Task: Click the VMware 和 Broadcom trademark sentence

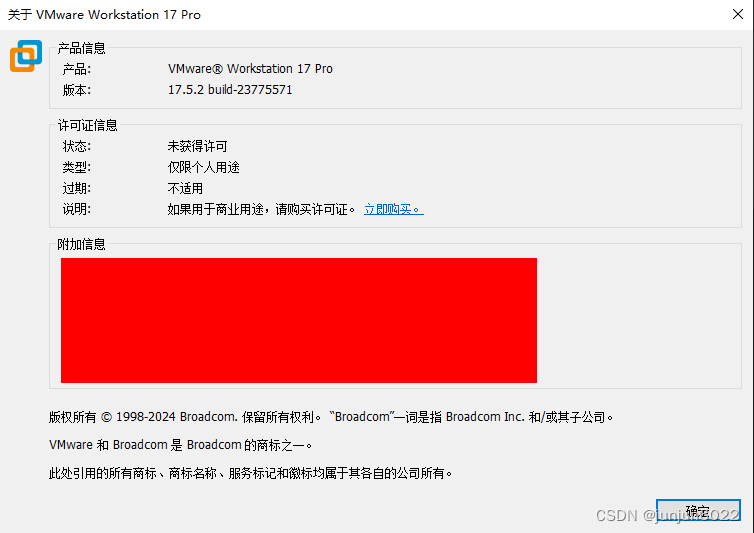Action: (x=181, y=445)
